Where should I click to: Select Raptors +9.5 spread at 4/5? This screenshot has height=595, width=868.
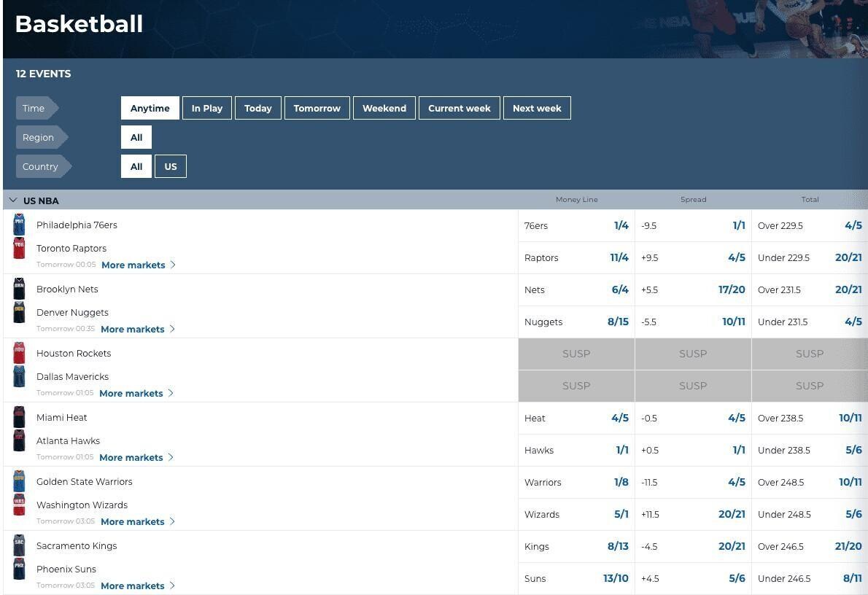(693, 258)
